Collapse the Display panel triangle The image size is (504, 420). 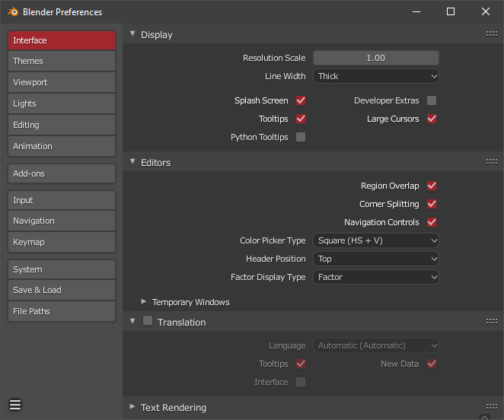pos(132,33)
